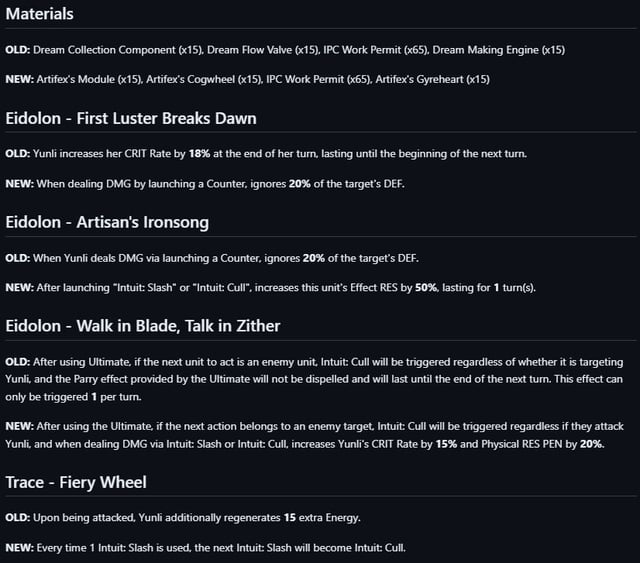This screenshot has height=563, width=640.
Task: Click the NEW label under Materials
Action: tap(20, 79)
